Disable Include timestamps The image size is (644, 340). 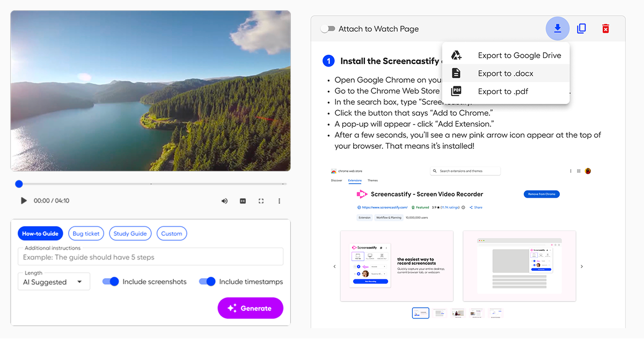pyautogui.click(x=207, y=281)
